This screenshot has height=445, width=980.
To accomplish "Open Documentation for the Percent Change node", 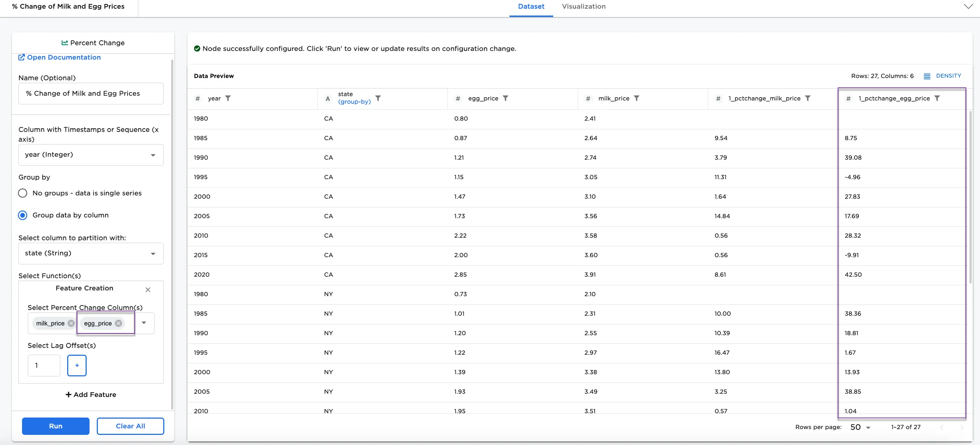I will 60,57.
